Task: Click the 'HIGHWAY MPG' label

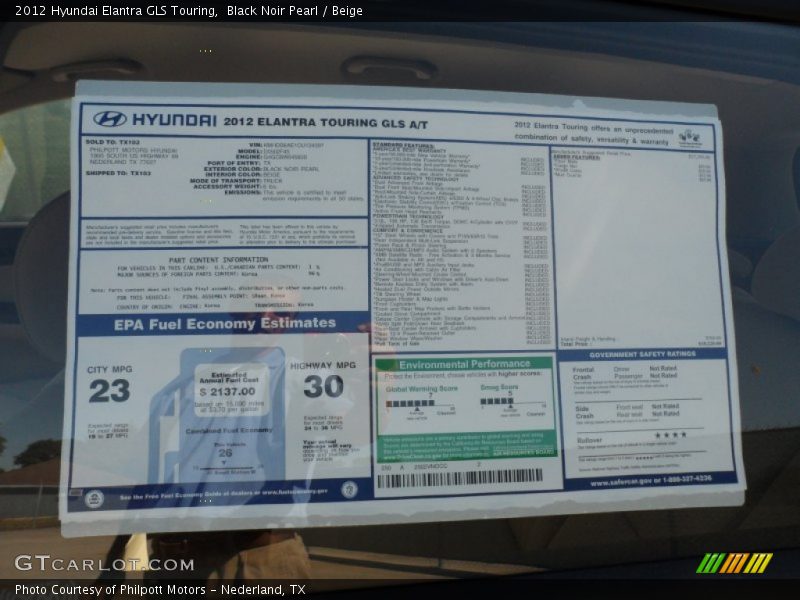Action: [323, 365]
